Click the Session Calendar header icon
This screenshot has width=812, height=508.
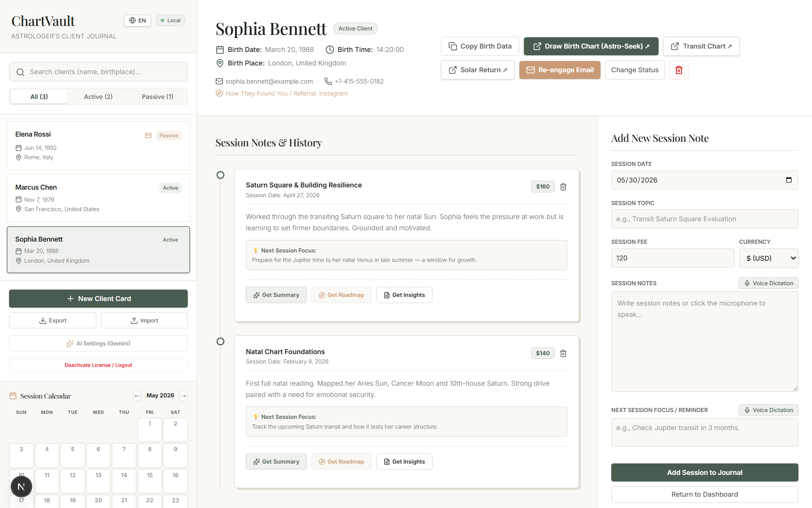[x=13, y=396]
